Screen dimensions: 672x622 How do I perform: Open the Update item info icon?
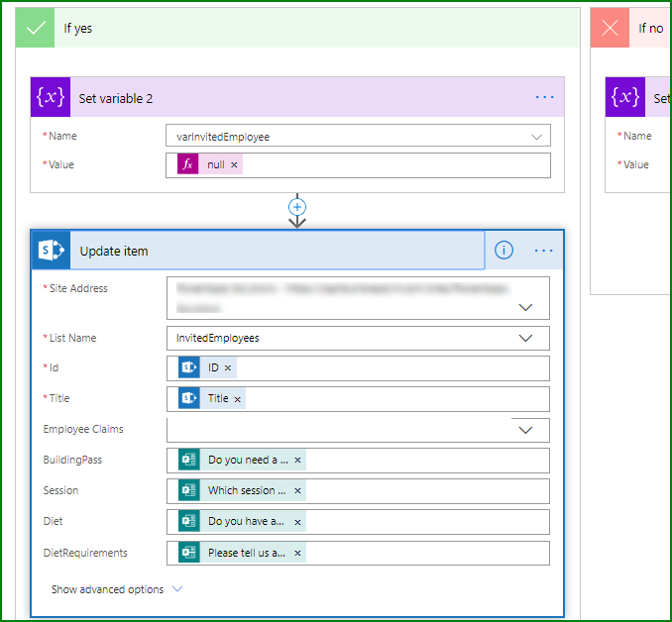coord(504,250)
